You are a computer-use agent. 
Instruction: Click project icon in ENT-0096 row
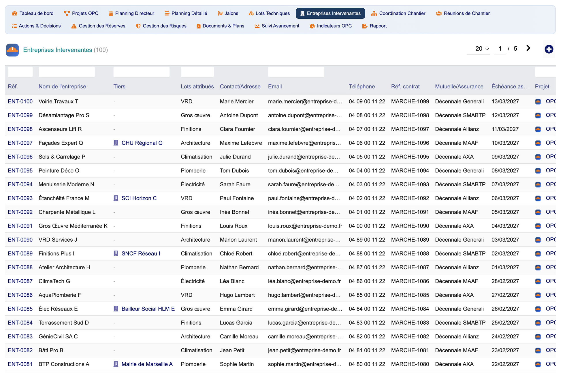[538, 157]
